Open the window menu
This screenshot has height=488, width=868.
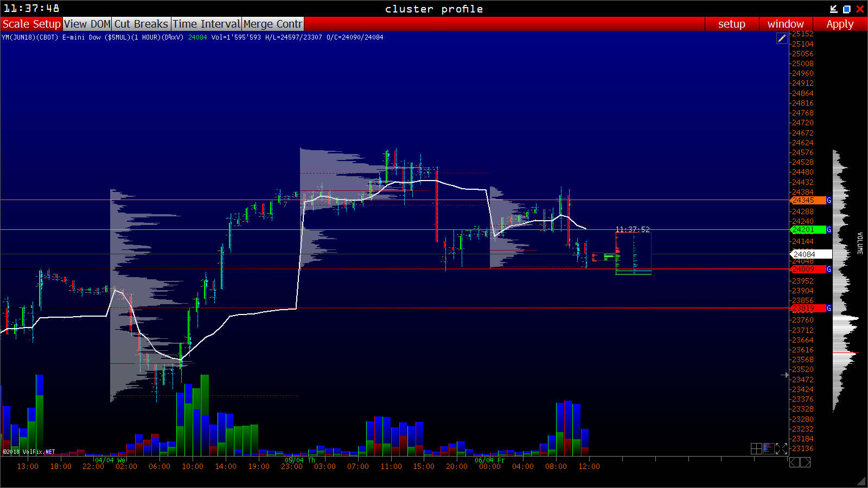(x=786, y=24)
